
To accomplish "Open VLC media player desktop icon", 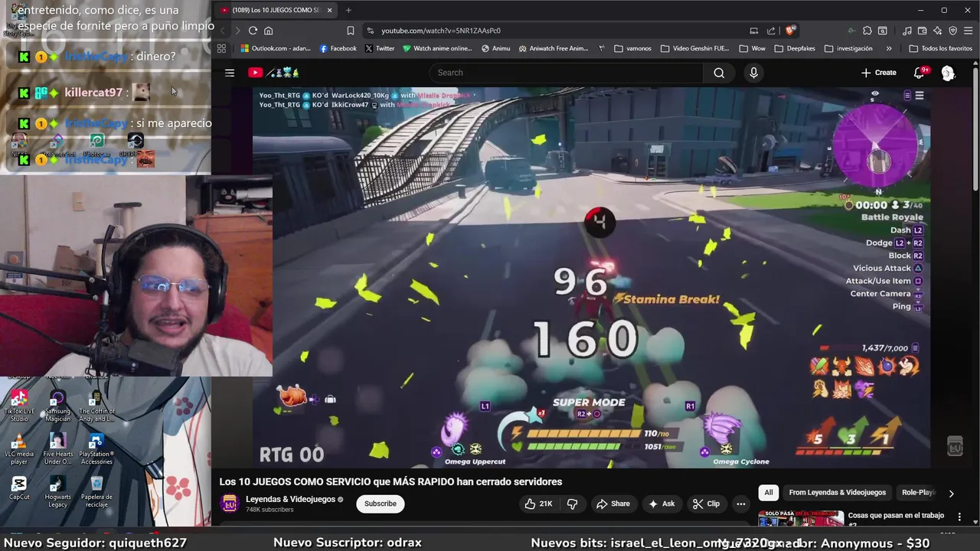I will pyautogui.click(x=19, y=449).
